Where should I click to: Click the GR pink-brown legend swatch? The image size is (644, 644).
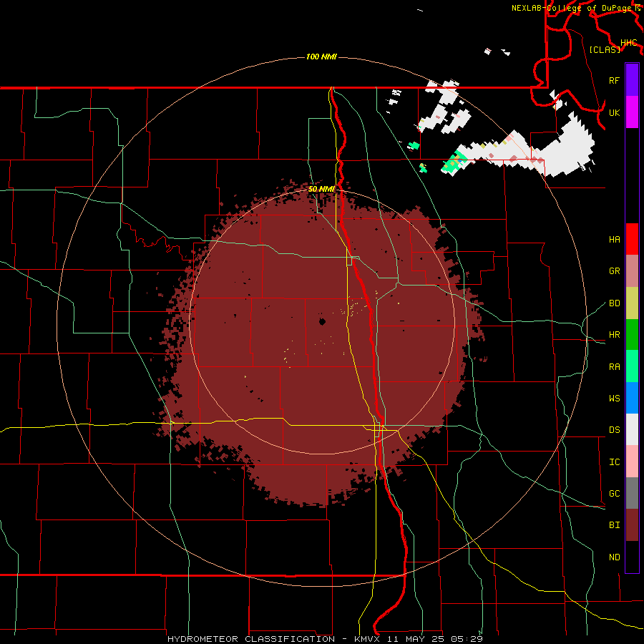[x=632, y=271]
